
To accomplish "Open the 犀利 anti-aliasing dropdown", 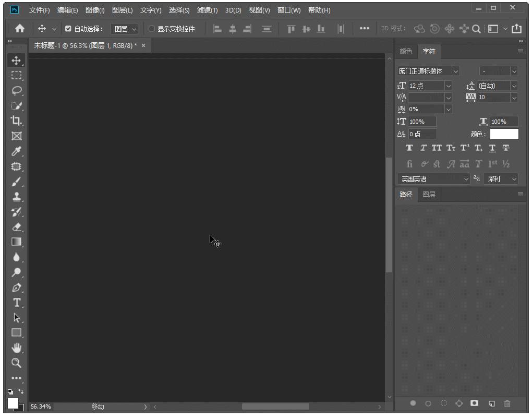I will (501, 179).
